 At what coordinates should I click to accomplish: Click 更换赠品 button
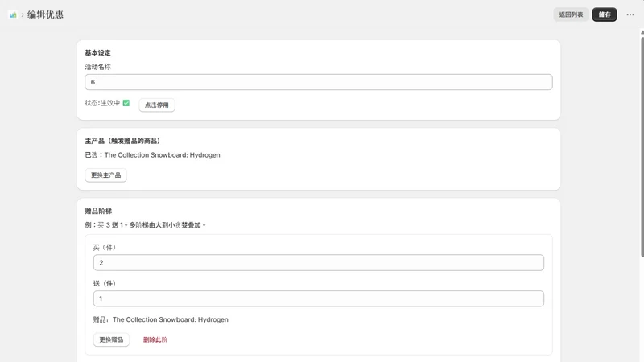pos(111,339)
